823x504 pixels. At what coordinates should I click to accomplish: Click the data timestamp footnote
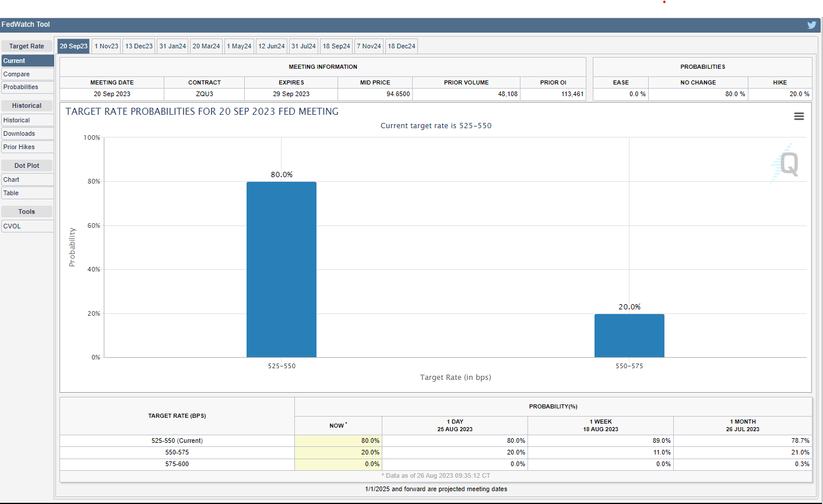click(x=436, y=475)
